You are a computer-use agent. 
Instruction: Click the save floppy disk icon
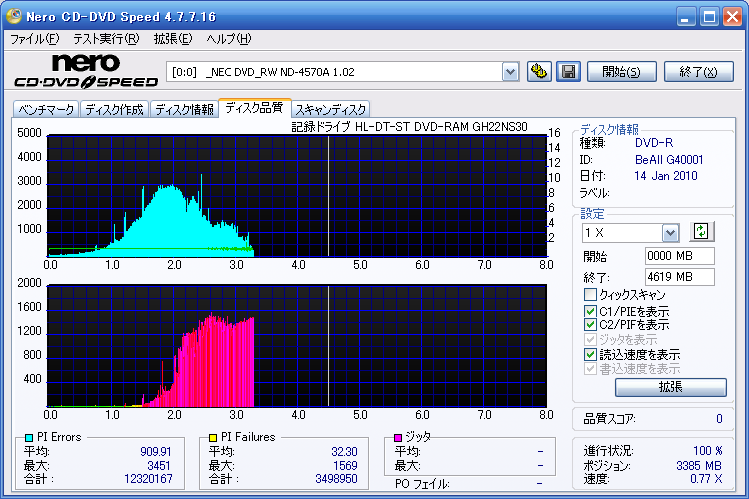(x=568, y=72)
